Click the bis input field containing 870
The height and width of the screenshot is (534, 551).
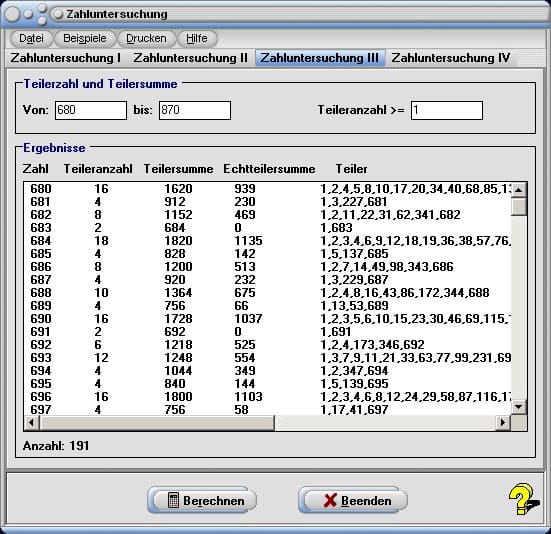click(x=195, y=110)
